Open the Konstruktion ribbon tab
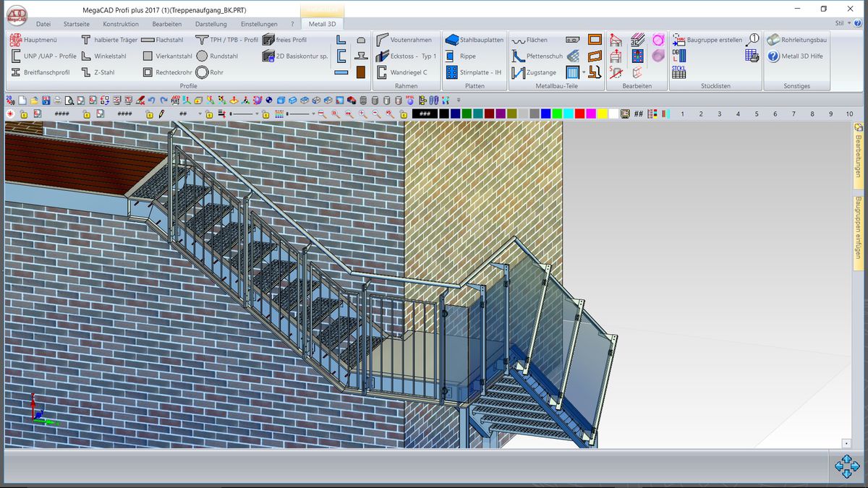 point(121,24)
